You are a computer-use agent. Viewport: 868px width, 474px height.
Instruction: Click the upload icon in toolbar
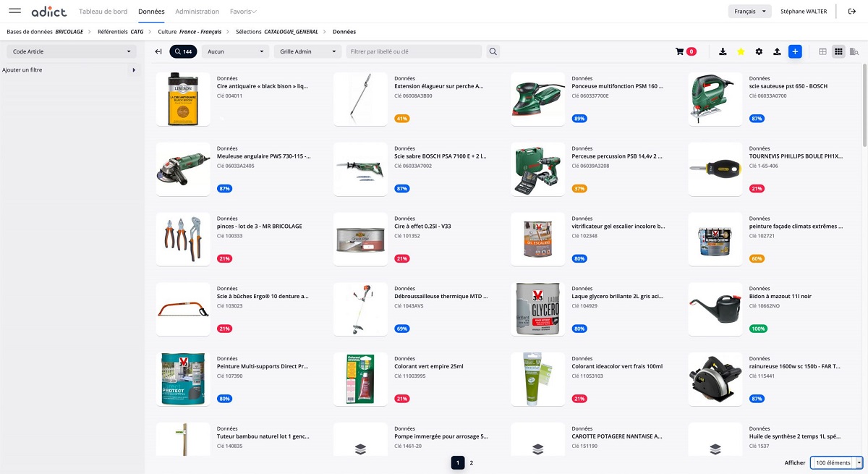777,51
